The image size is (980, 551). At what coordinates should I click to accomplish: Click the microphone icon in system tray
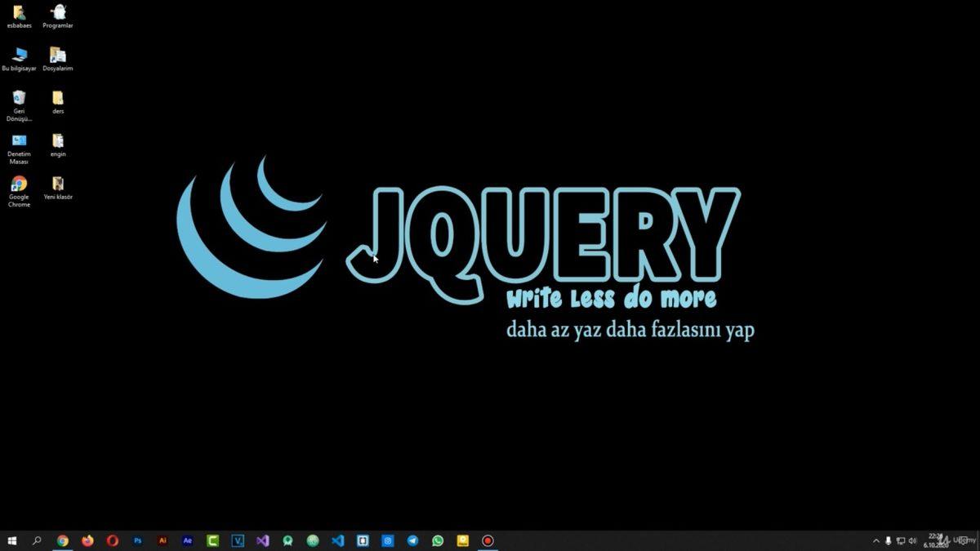point(888,540)
